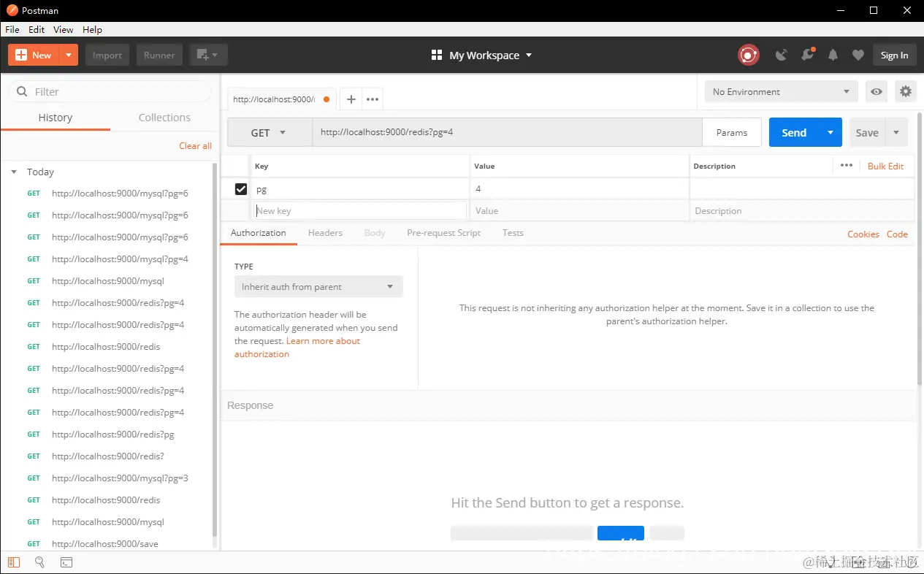Collapse the Today history group
Screen dimensions: 924x574
[x=14, y=172]
